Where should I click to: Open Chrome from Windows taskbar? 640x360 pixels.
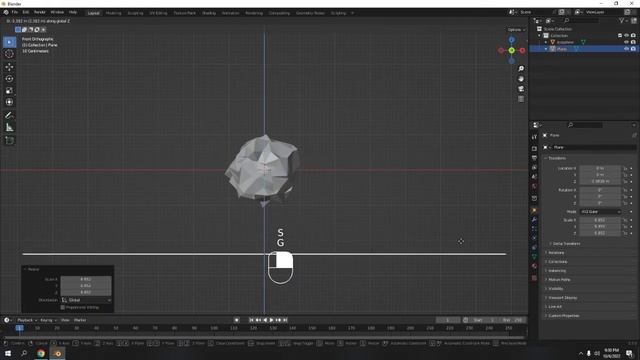tap(41, 353)
